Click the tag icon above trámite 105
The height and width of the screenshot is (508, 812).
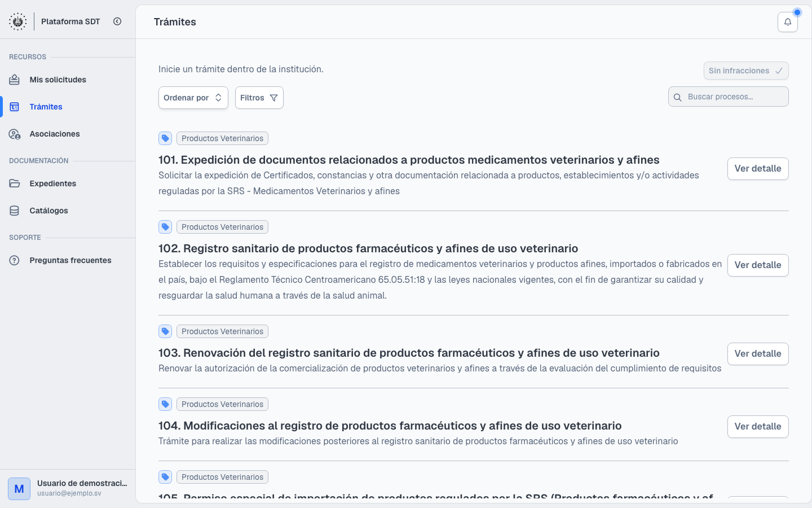point(165,477)
